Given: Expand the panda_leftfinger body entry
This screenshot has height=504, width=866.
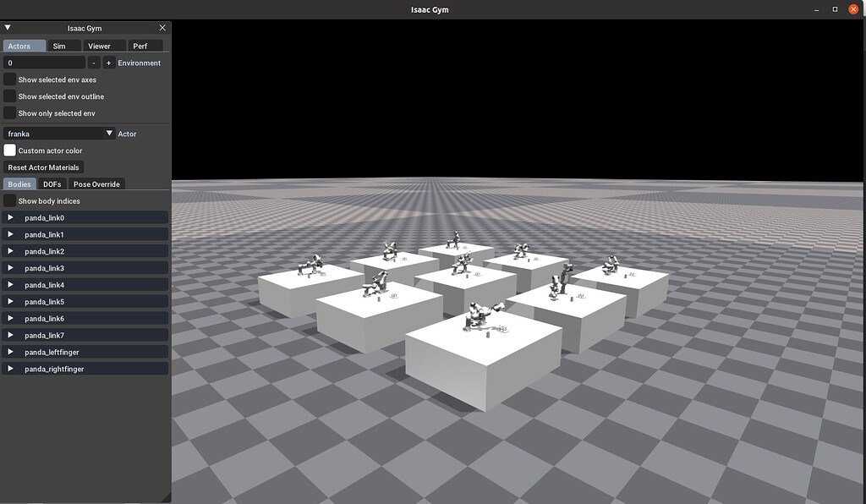Looking at the screenshot, I should point(10,352).
